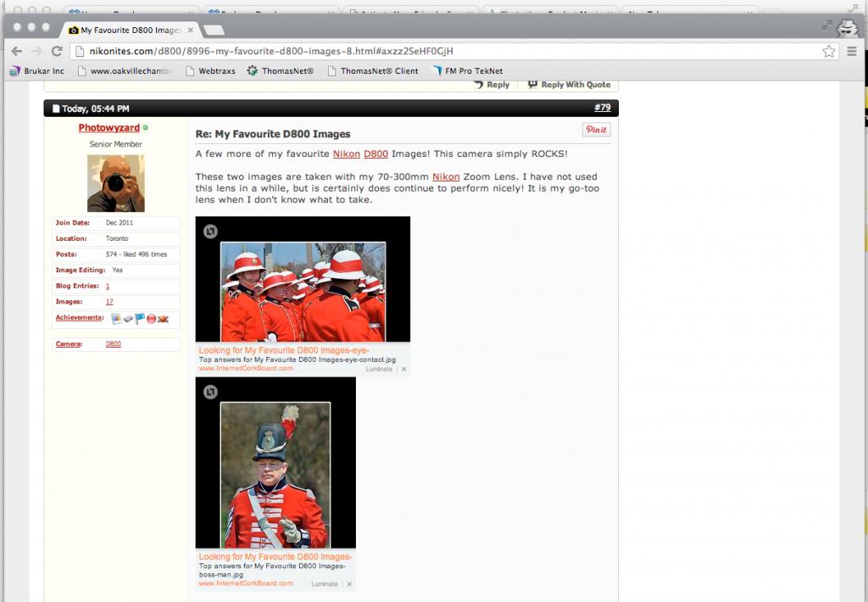868x602 pixels.
Task: Open the Achievements link in user info
Action: tap(79, 317)
